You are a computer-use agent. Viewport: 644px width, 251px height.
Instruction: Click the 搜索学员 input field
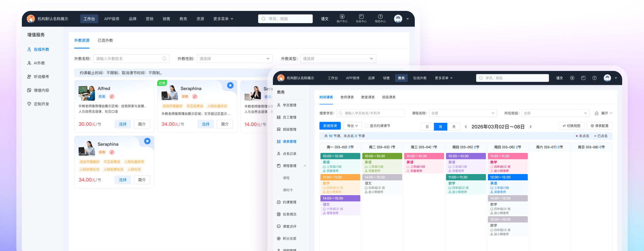(x=371, y=113)
